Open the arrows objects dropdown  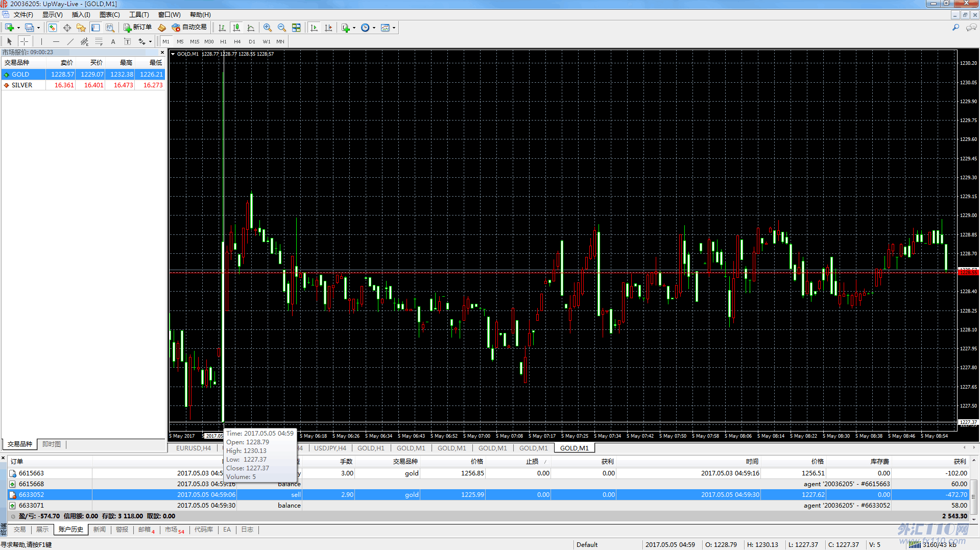[x=145, y=41]
